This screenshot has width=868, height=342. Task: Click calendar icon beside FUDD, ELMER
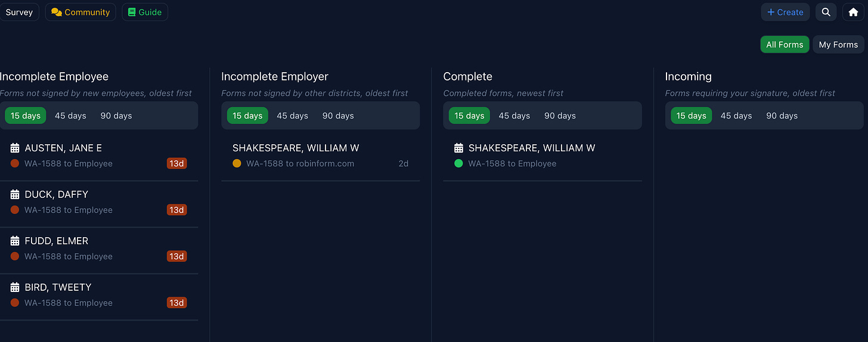tap(15, 241)
